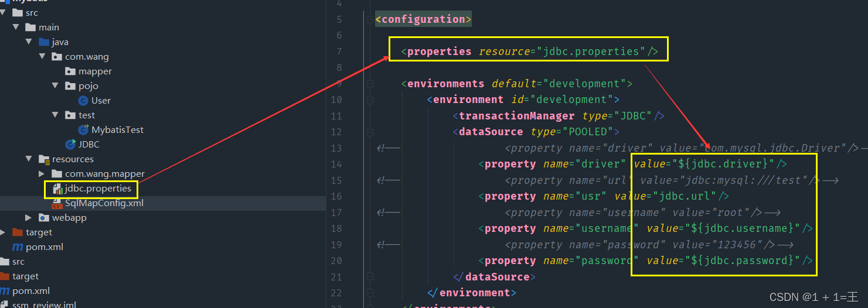Collapse the java folder arrow
Viewport: 868px width, 308px height.
[x=29, y=42]
